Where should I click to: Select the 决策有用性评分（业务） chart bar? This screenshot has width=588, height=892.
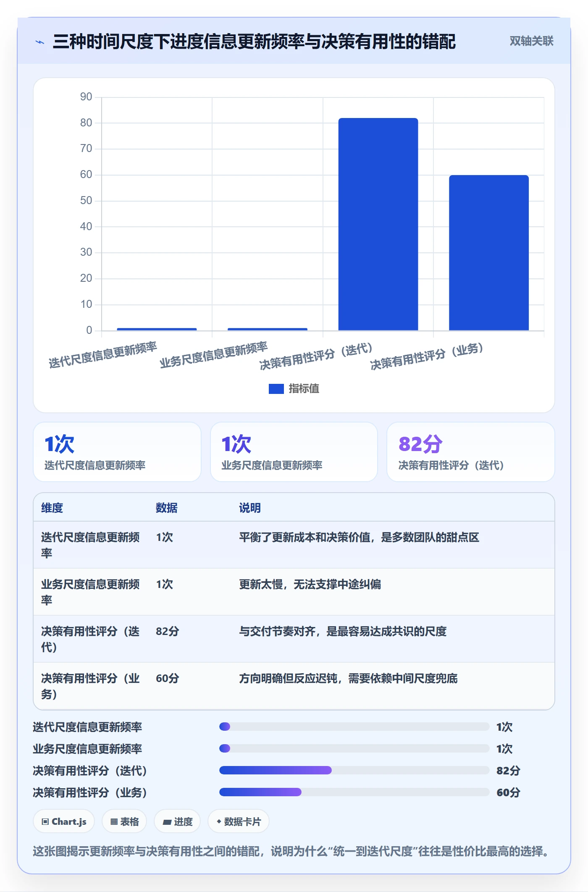tap(489, 253)
